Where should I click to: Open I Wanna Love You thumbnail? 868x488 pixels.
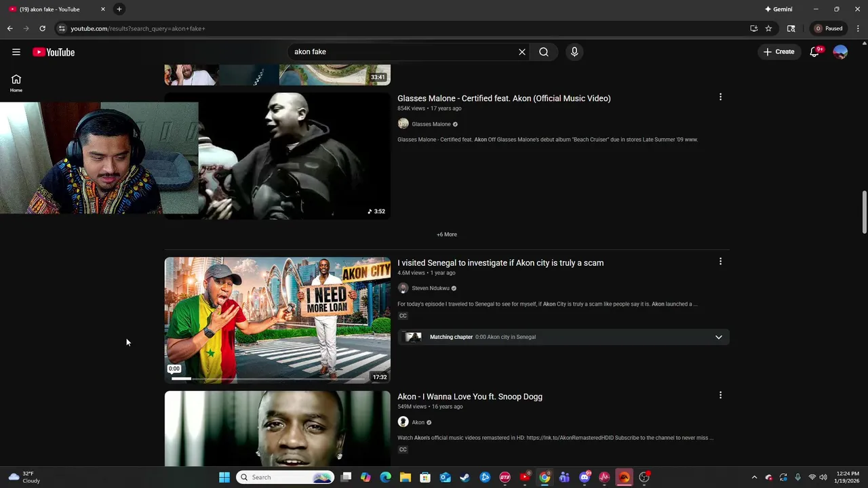(x=277, y=428)
